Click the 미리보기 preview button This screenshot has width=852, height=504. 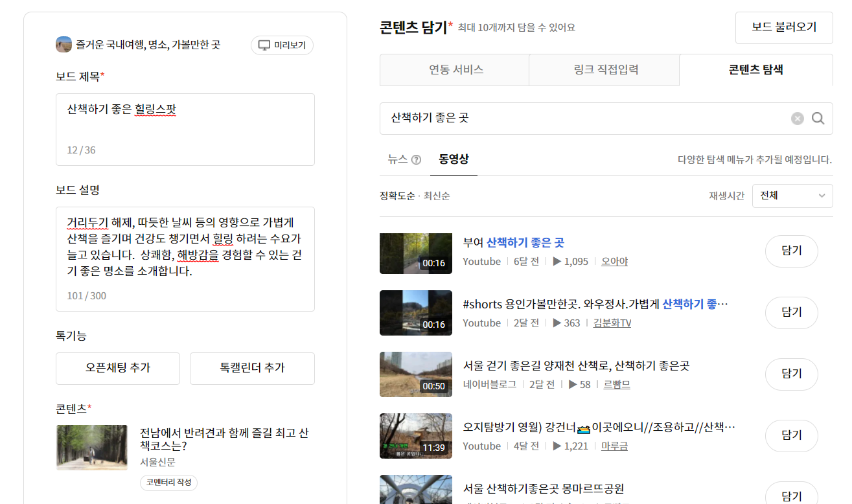[x=282, y=45]
